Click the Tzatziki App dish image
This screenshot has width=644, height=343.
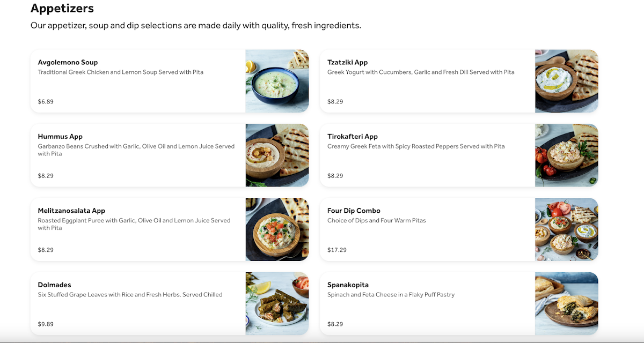tap(566, 81)
